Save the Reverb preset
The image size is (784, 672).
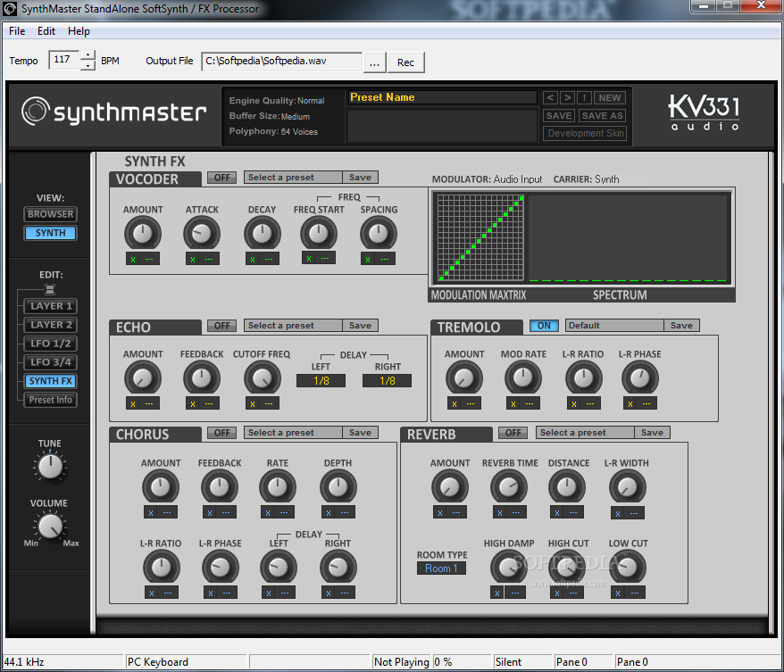coord(652,433)
